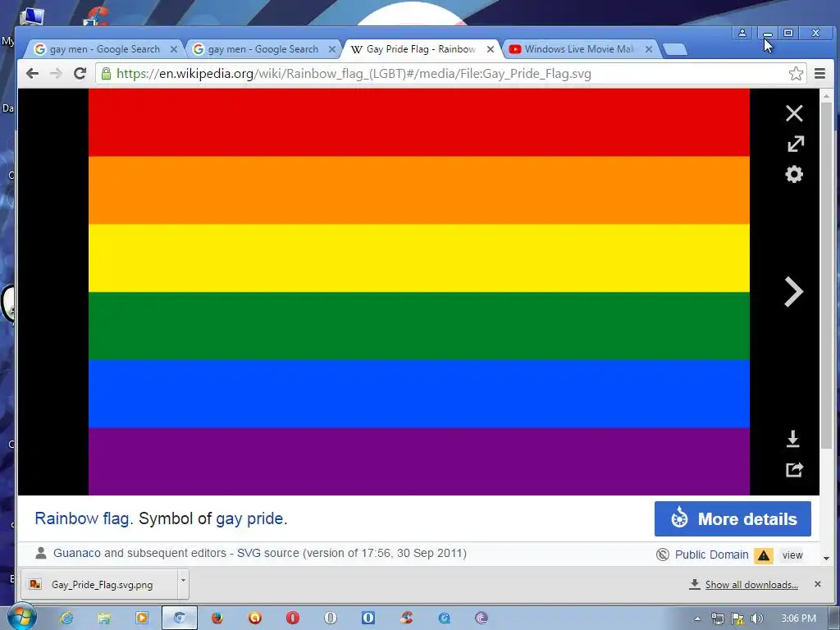Close the second Google Search tab
840x630 pixels.
pyautogui.click(x=332, y=49)
